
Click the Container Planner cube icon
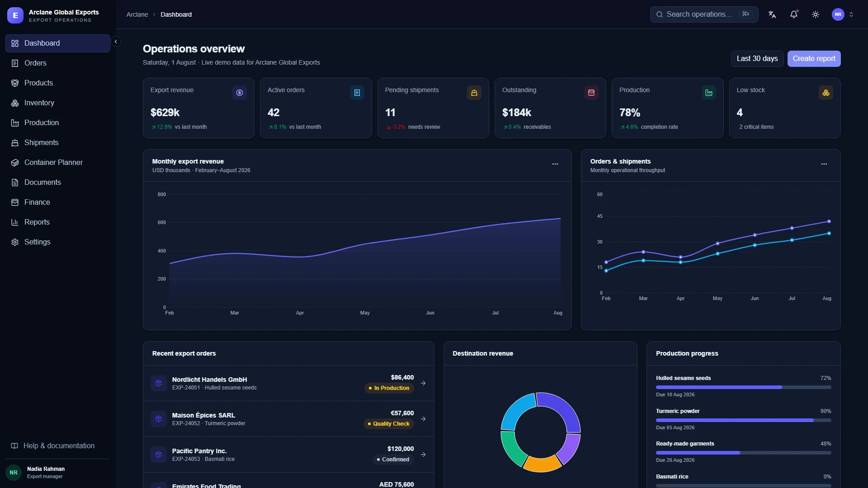click(15, 163)
